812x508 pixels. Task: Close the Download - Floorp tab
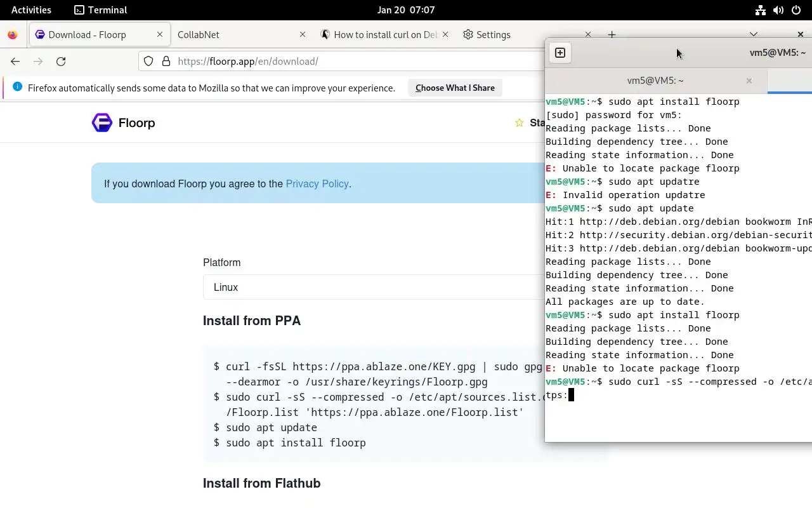[x=160, y=35]
